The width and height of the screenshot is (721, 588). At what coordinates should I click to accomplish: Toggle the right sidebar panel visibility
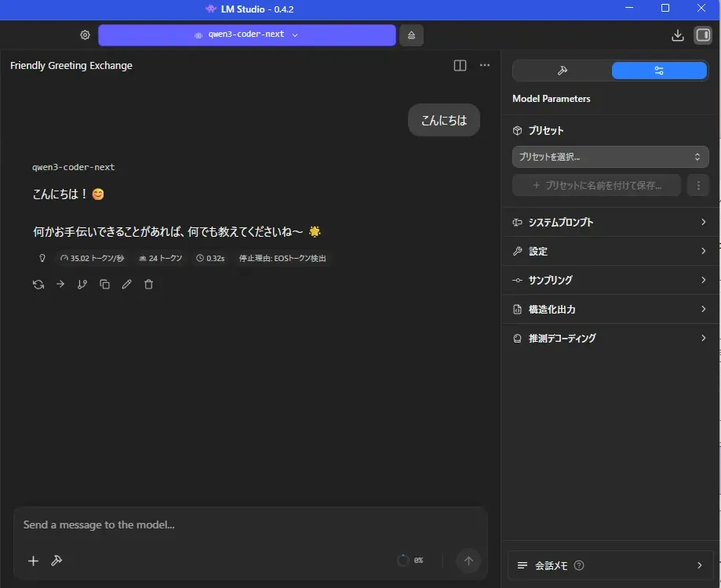click(702, 35)
